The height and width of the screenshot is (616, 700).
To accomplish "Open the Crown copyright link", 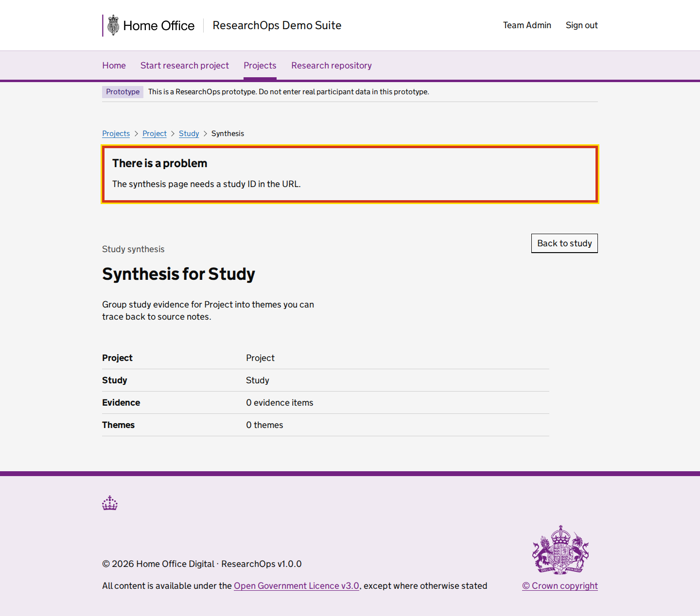I will click(x=560, y=586).
